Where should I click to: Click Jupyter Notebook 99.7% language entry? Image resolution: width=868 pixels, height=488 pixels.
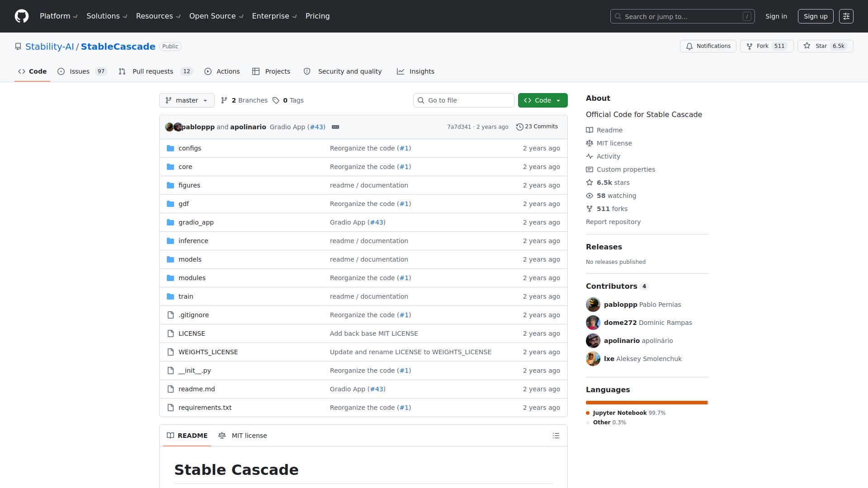pyautogui.click(x=626, y=413)
